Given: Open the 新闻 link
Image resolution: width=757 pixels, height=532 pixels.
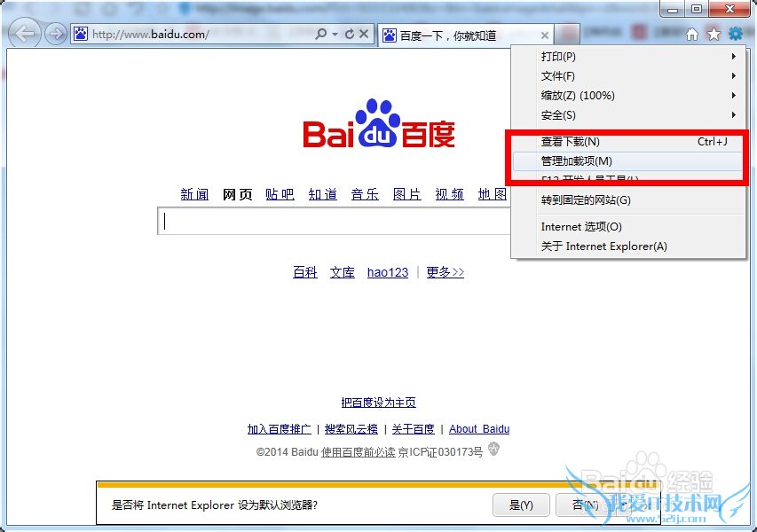Looking at the screenshot, I should pos(194,194).
